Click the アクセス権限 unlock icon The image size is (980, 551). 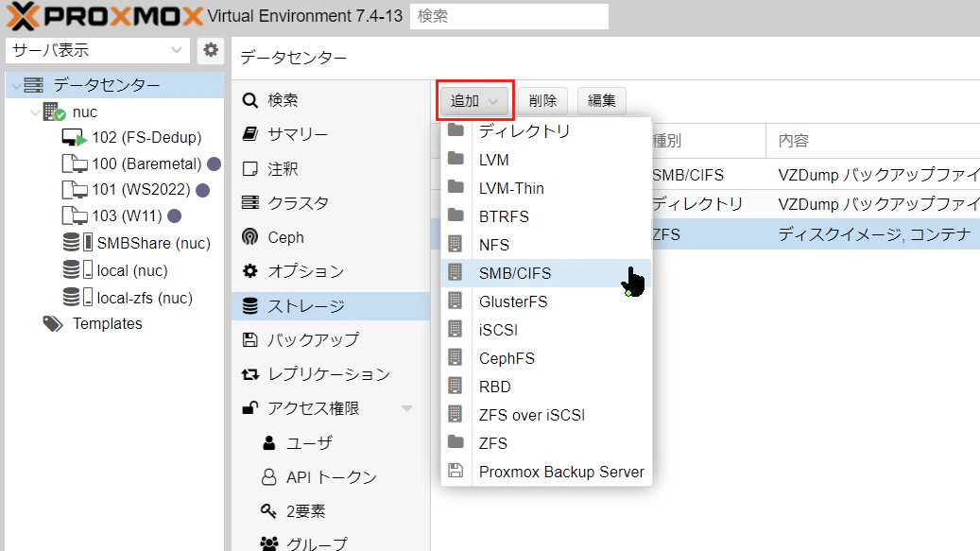coord(250,408)
